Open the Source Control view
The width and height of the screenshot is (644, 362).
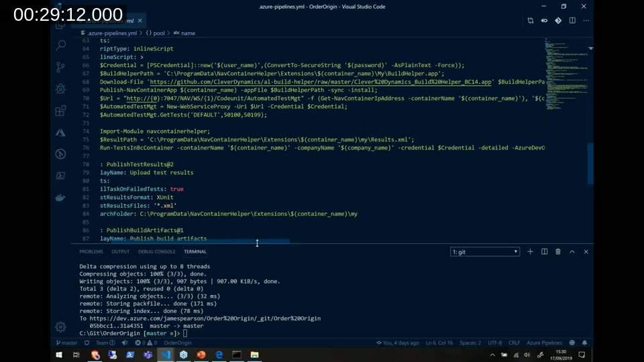click(x=61, y=66)
